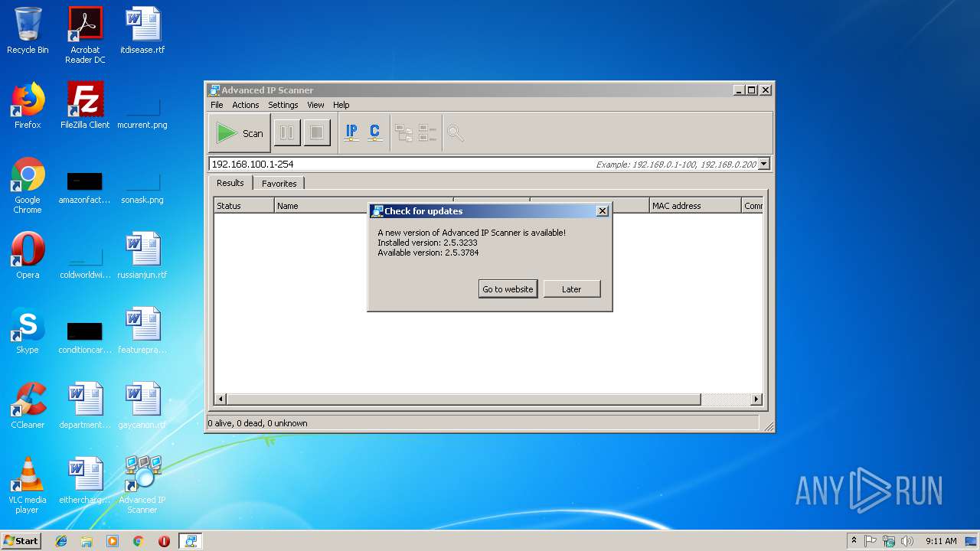Click the Search magnifier toolbar icon

[456, 133]
